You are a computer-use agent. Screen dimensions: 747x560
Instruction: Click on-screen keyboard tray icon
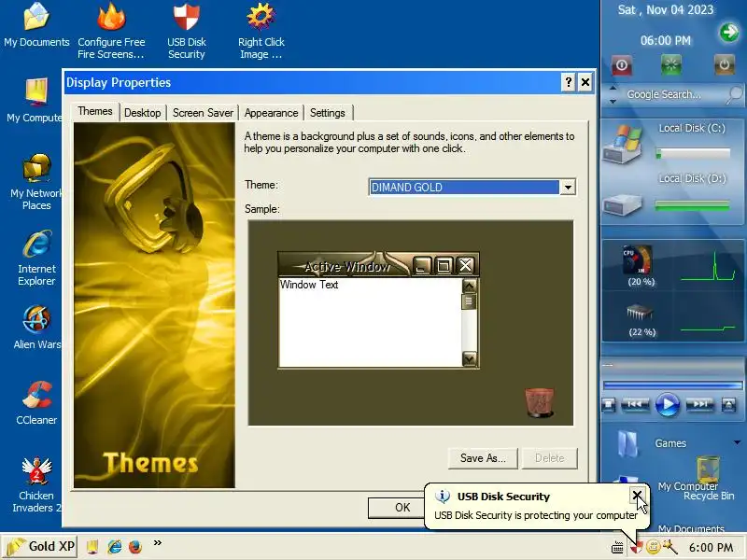[617, 547]
